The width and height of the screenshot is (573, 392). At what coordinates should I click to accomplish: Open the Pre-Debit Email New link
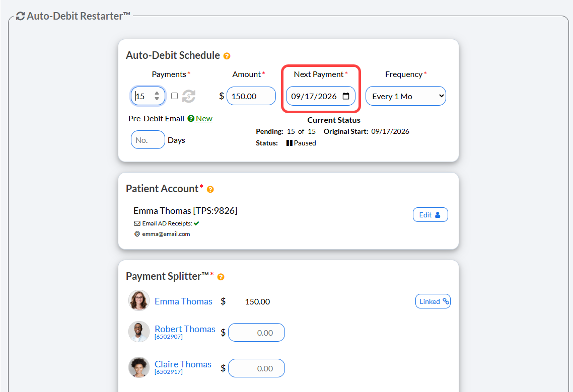(204, 118)
